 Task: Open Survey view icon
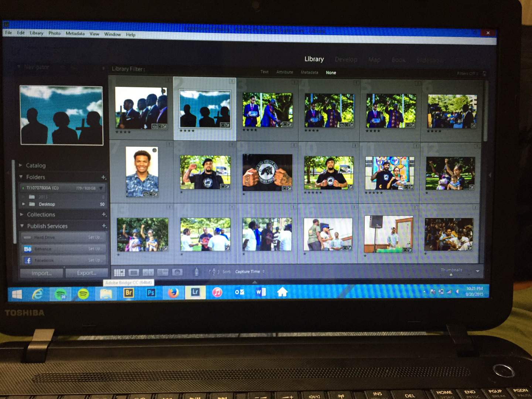(x=163, y=273)
